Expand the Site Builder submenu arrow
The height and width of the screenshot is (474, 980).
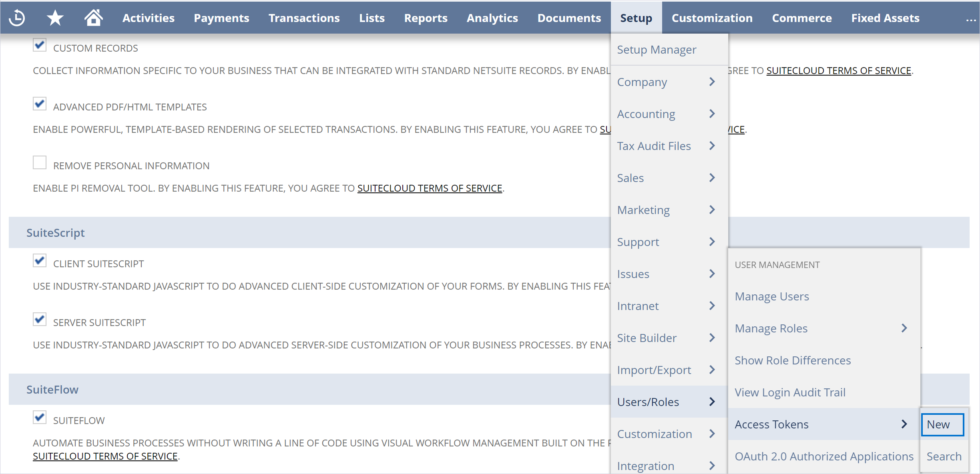(712, 338)
